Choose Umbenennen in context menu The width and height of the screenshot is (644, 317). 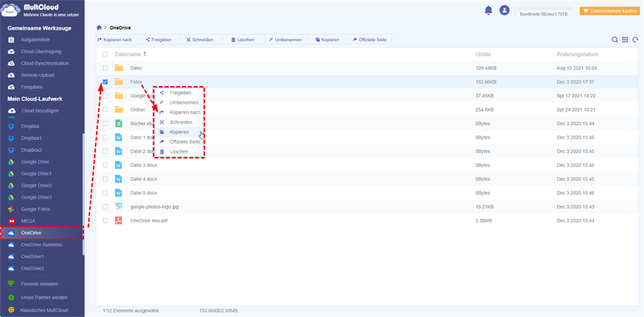pyautogui.click(x=179, y=103)
